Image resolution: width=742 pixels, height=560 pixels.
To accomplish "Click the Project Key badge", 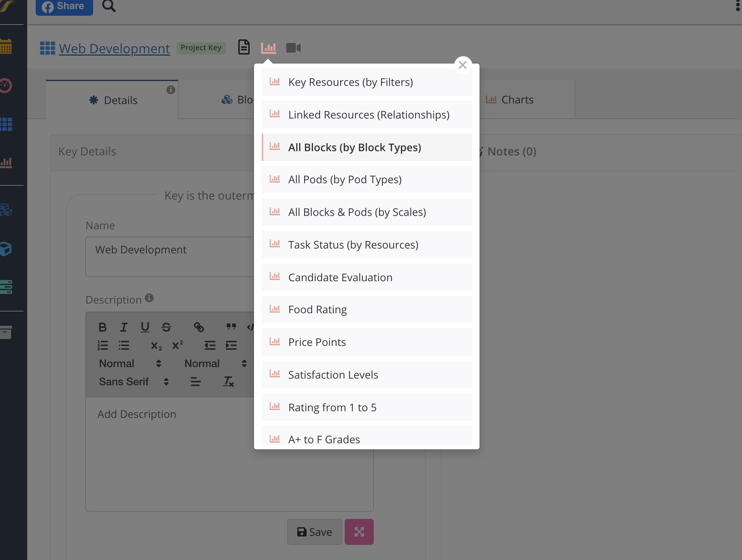I will pos(201,48).
